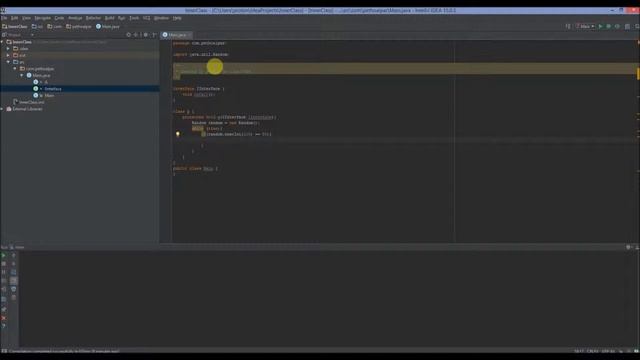Toggle Pin Tab in Run panel
Viewport: 640px width, 360px height.
point(4,310)
